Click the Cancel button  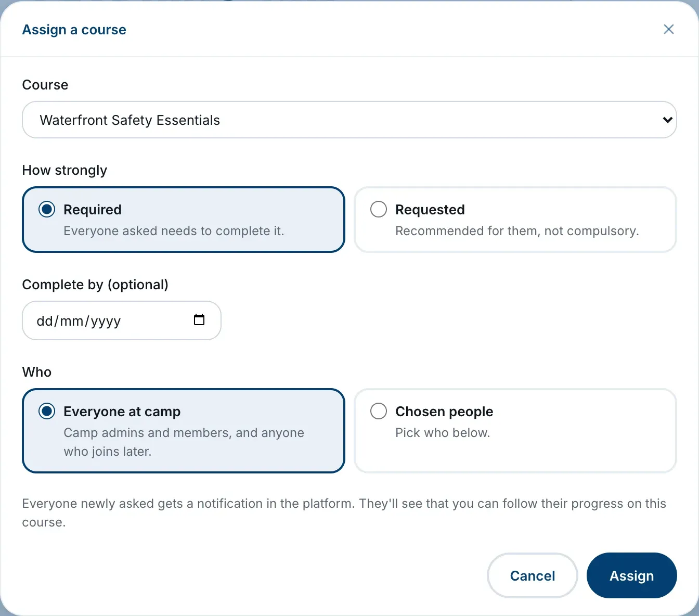point(533,575)
